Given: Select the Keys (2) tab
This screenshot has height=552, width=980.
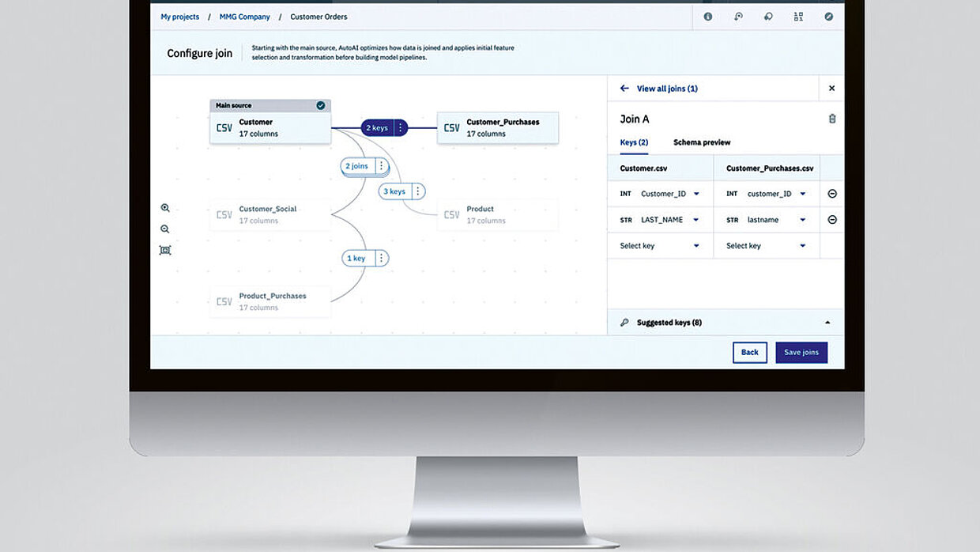Looking at the screenshot, I should [x=634, y=142].
